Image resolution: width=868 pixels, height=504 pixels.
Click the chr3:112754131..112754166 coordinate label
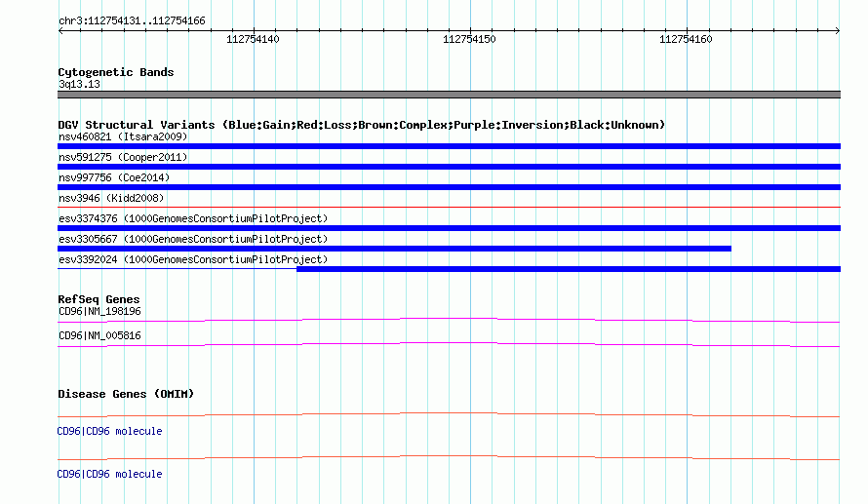pos(132,20)
